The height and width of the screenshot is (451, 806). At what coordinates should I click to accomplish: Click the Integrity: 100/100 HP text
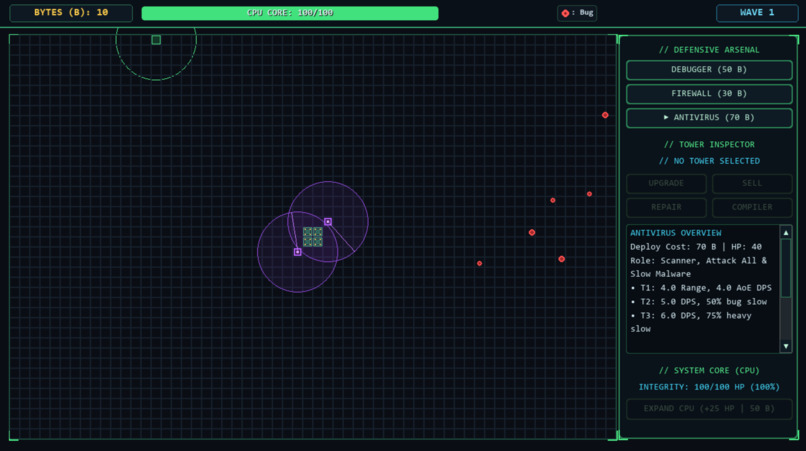tap(709, 387)
